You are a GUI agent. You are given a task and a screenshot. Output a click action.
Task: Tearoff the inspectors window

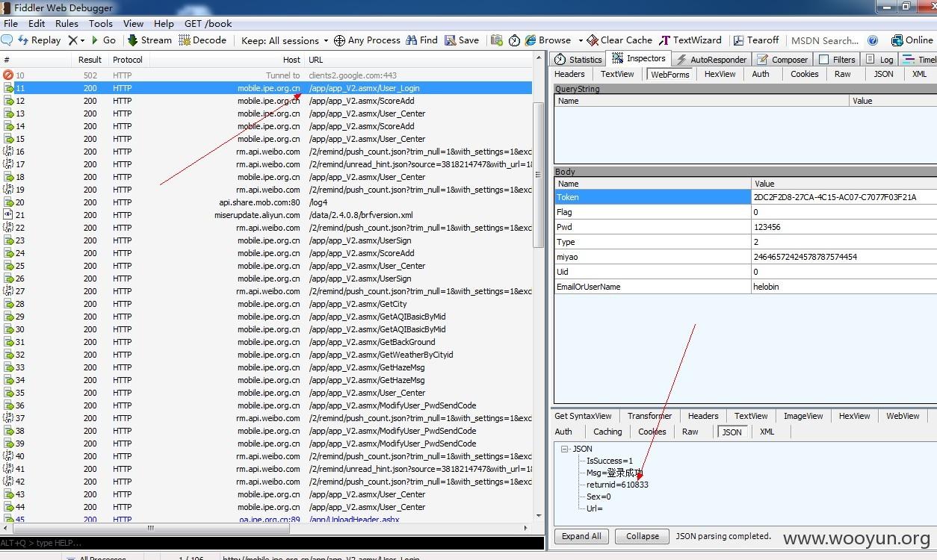tap(756, 40)
